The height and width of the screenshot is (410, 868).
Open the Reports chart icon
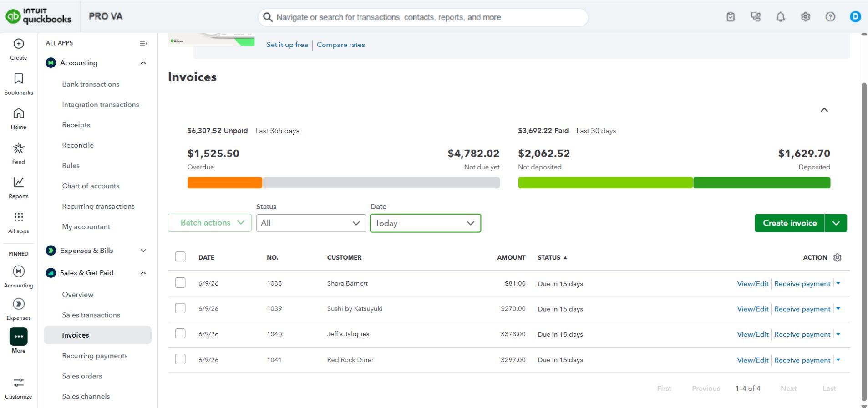(19, 182)
